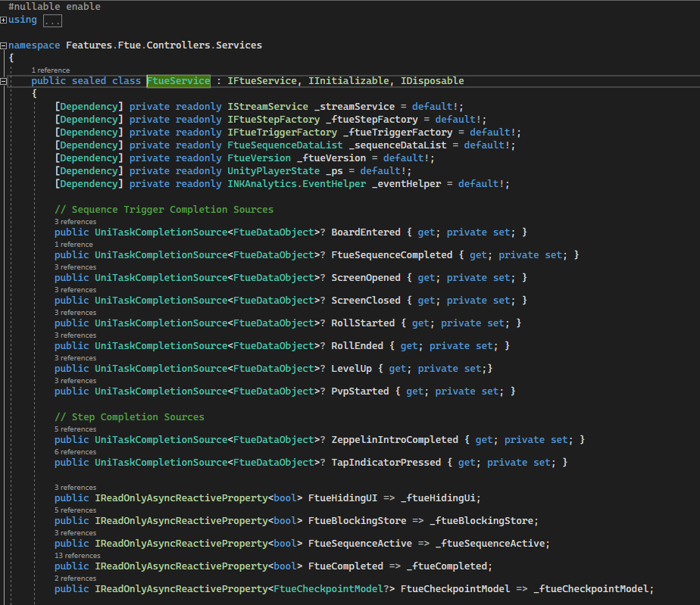Click the UnityPlayerState type name

(x=273, y=171)
